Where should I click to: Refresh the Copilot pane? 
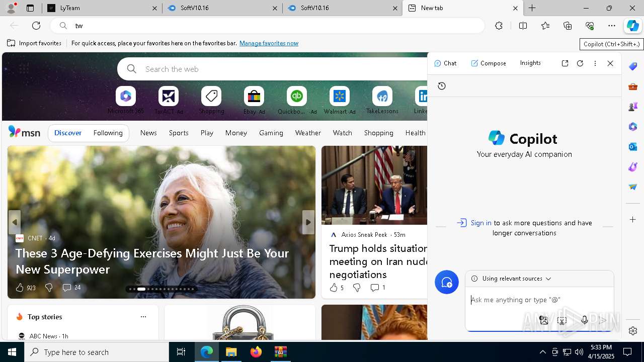(x=580, y=63)
